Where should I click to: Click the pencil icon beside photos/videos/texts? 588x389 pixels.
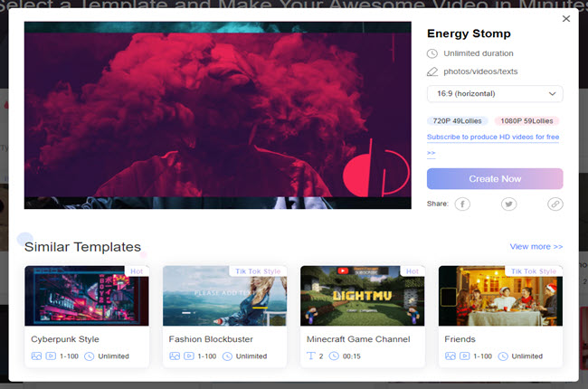(x=432, y=71)
